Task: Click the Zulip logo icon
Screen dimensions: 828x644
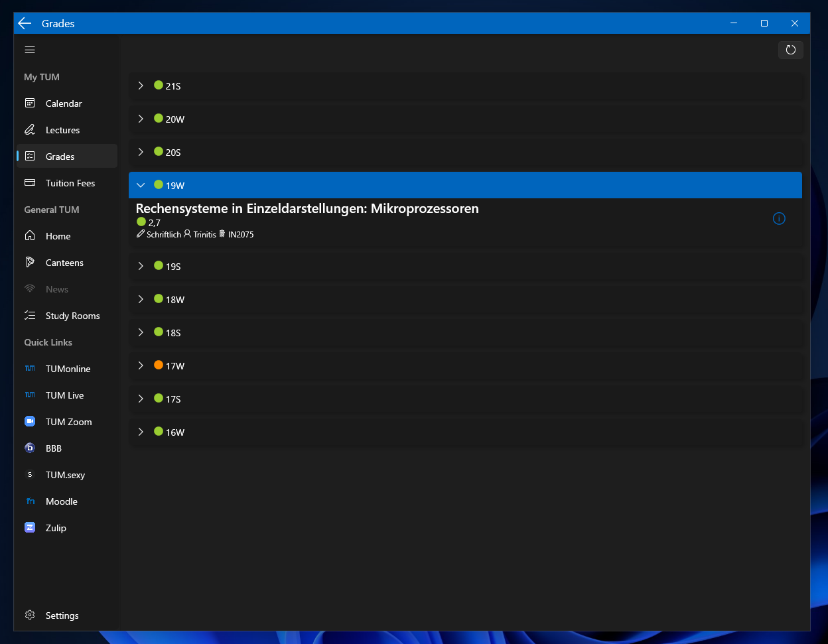Action: (30, 527)
